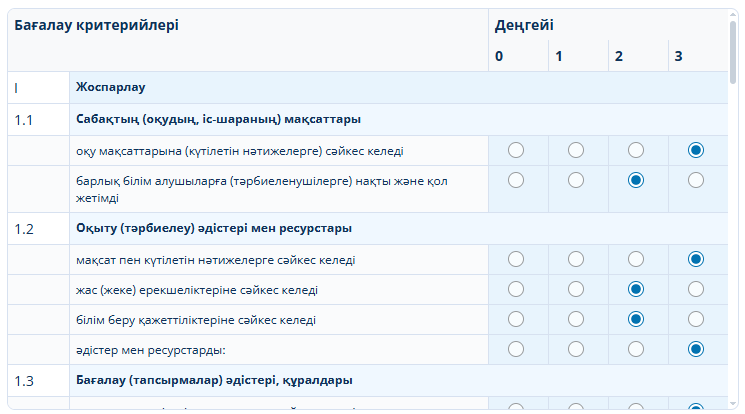Select level 1 for 'жас (жеке) ерекшеліктеріне' row
The image size is (745, 414).
click(576, 289)
